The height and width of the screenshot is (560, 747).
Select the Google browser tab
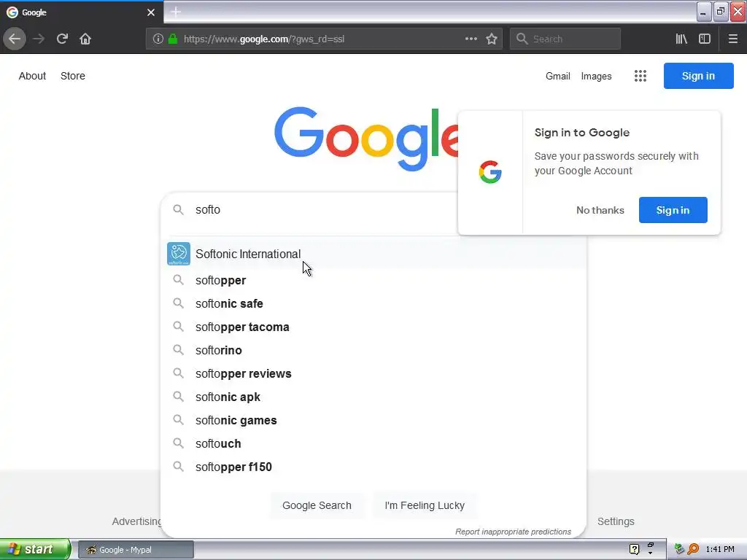click(81, 12)
